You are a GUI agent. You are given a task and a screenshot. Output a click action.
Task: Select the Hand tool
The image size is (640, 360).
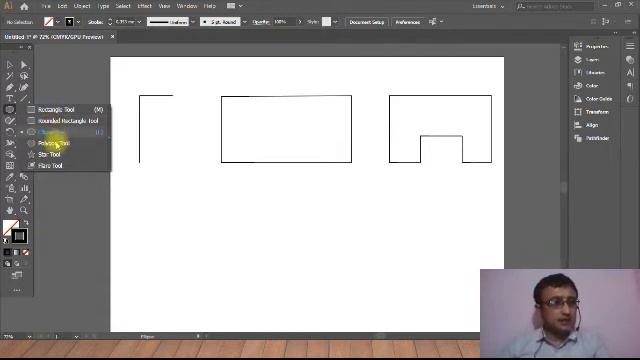tap(10, 210)
